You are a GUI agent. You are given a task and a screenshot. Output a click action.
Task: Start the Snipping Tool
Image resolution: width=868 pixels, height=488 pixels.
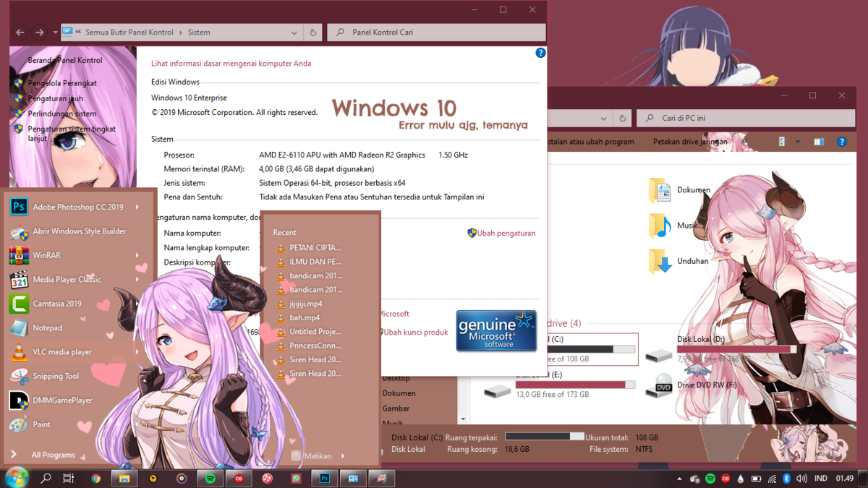tap(55, 376)
